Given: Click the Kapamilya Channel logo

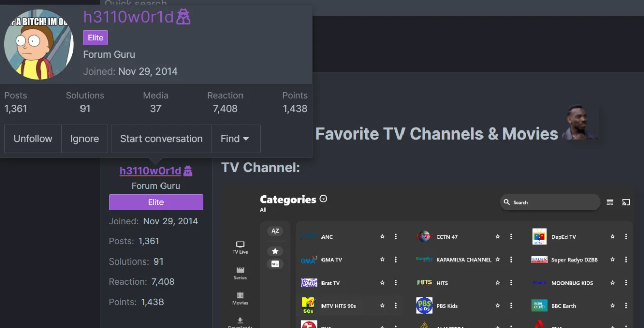Looking at the screenshot, I should (424, 259).
